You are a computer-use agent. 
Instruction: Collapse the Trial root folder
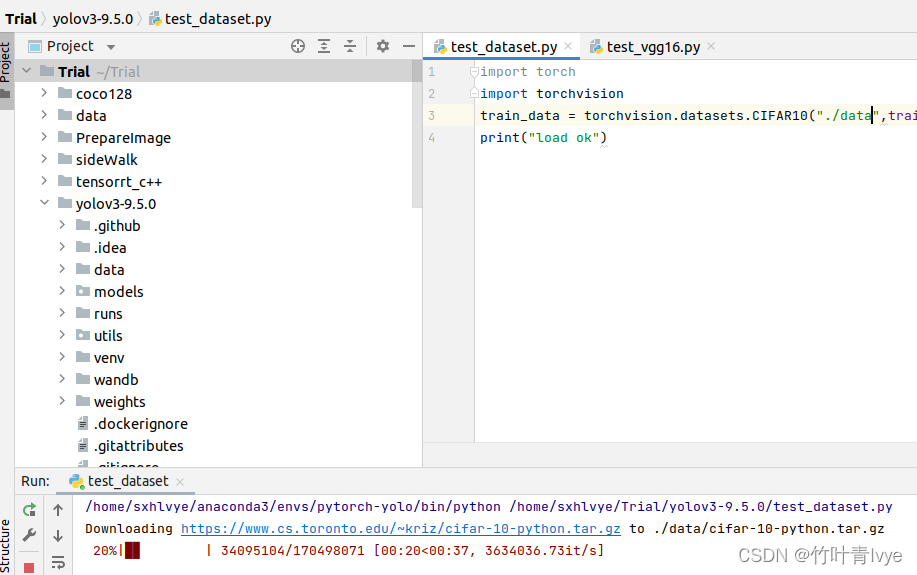26,71
